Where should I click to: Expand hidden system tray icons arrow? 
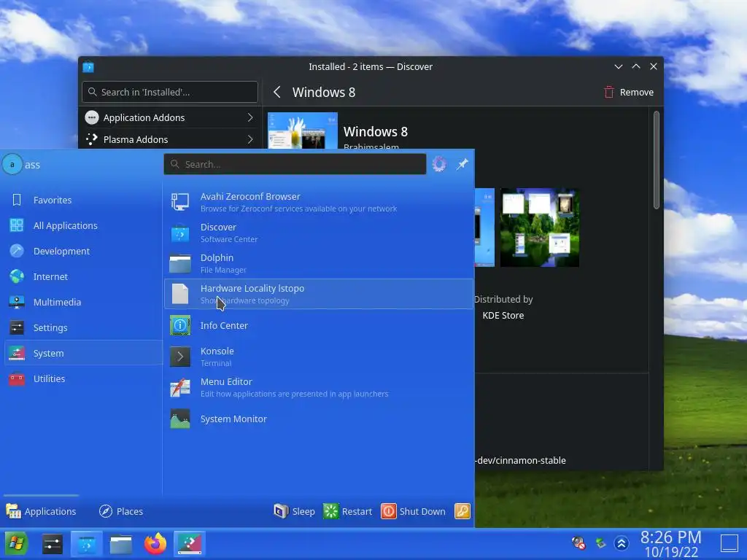click(x=622, y=542)
